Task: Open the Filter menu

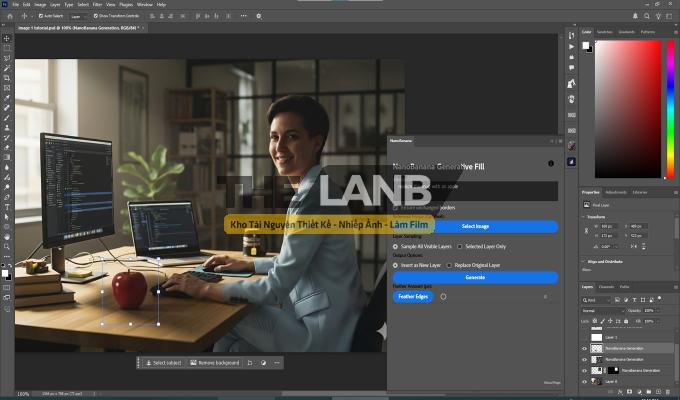Action: 97,4
